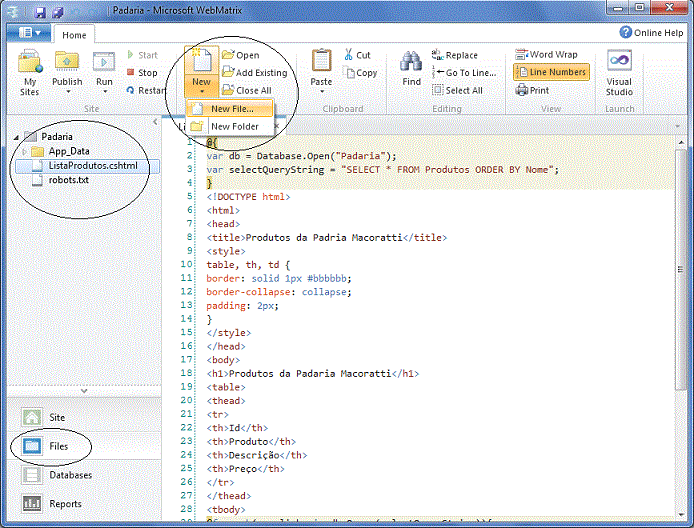Cut the selection with scissors icon
The width and height of the screenshot is (694, 528).
[x=357, y=55]
